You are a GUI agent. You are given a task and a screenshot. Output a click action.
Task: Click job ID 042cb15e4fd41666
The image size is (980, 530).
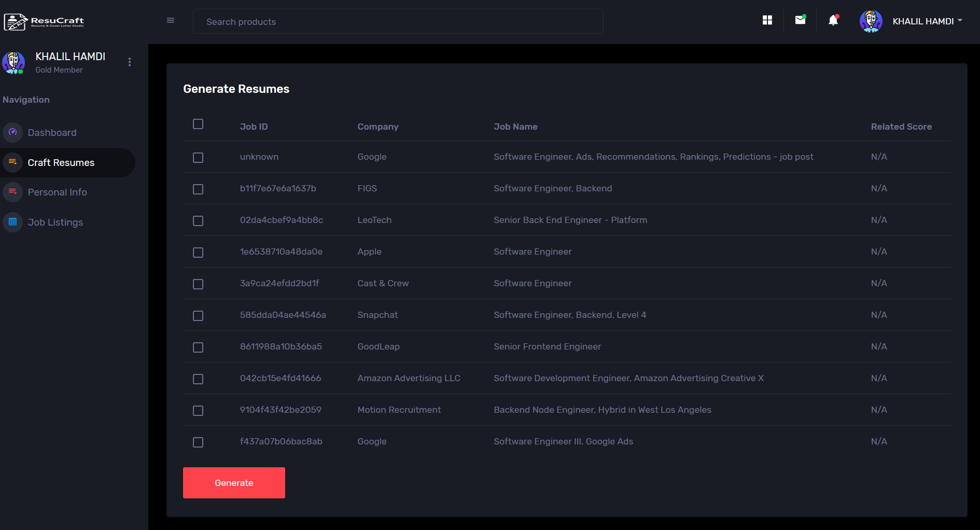[x=281, y=378]
